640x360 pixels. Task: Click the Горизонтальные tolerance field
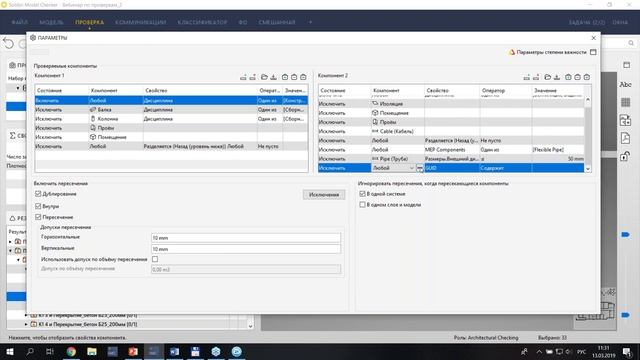(246, 238)
